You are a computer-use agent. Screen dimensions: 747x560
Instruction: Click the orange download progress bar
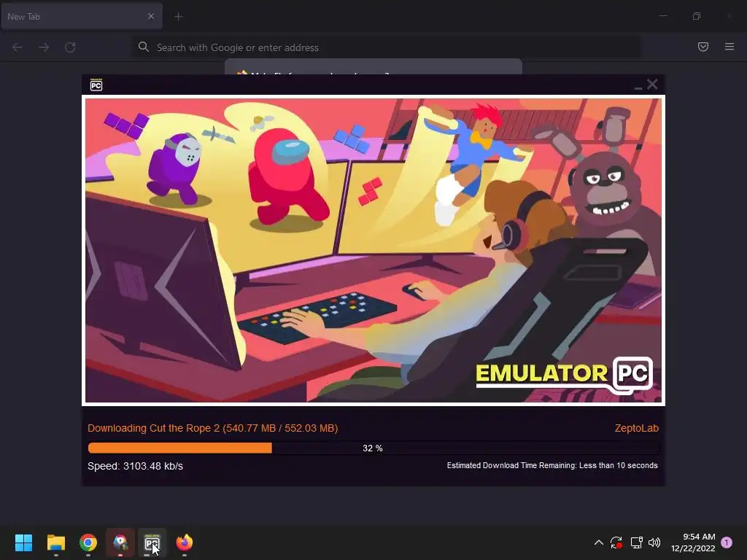374,448
